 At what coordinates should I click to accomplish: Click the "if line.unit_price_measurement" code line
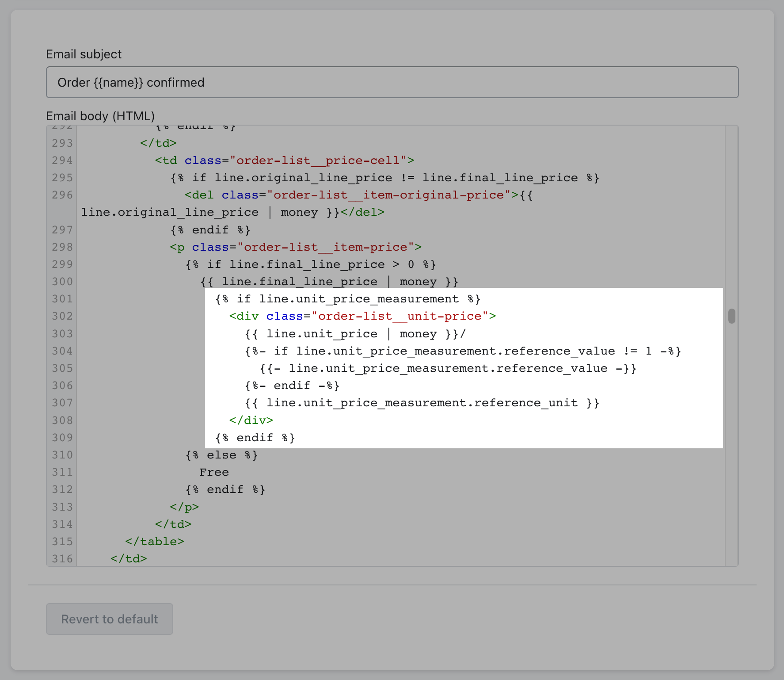point(347,299)
